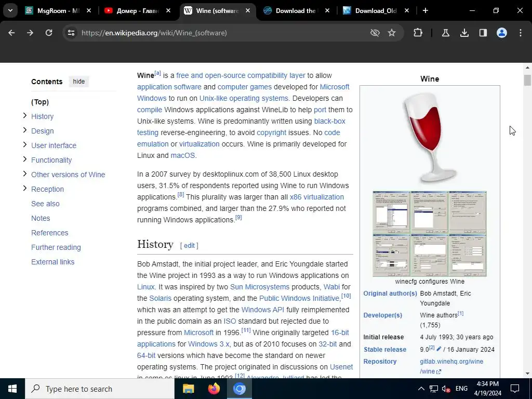Click the page vertical scrollbar thumb
Screen dimensions: 532x399
[x=527, y=80]
